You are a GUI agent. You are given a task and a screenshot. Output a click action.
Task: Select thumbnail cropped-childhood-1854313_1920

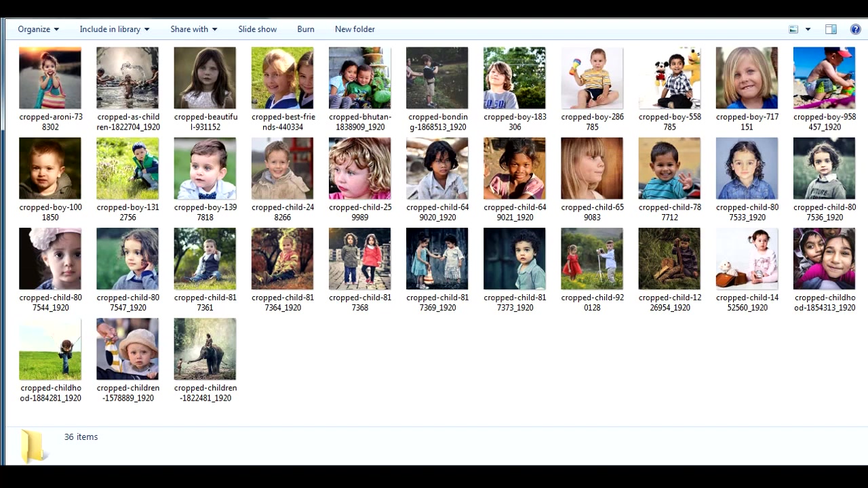(824, 258)
